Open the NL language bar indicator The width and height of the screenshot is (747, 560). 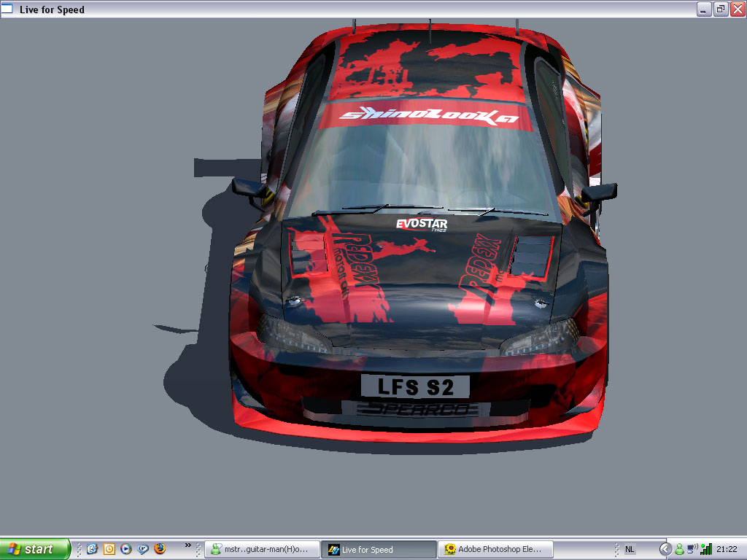[x=630, y=550]
